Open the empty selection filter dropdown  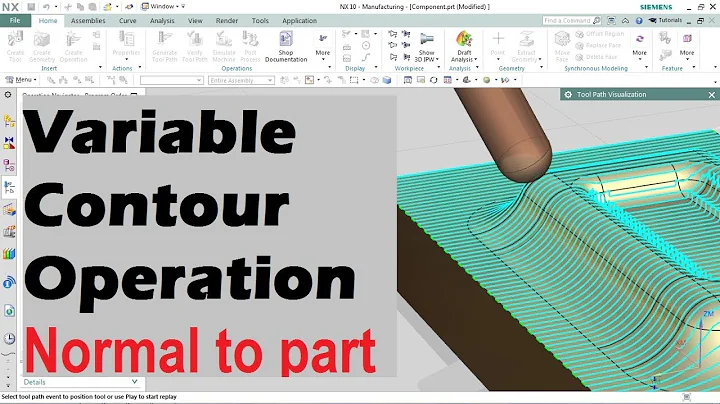[172, 80]
